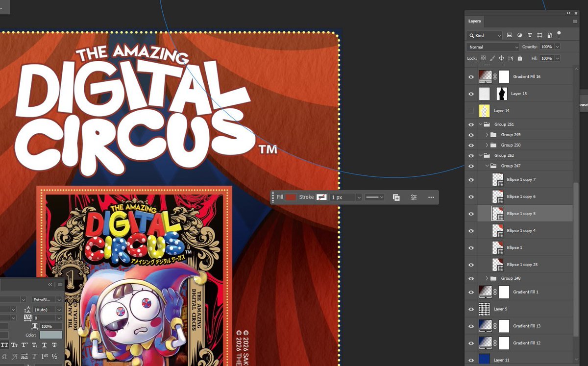Click Layer 11 blue thumbnail
This screenshot has height=366, width=588.
point(484,360)
